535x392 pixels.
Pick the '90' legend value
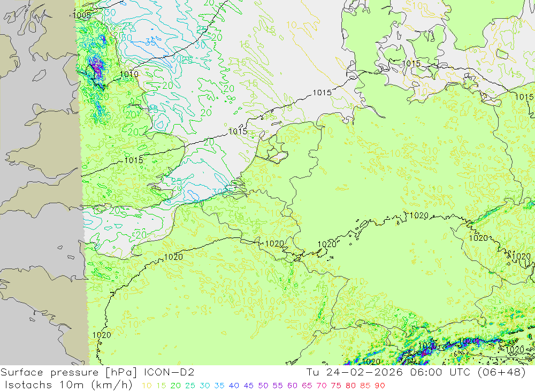[x=380, y=386]
